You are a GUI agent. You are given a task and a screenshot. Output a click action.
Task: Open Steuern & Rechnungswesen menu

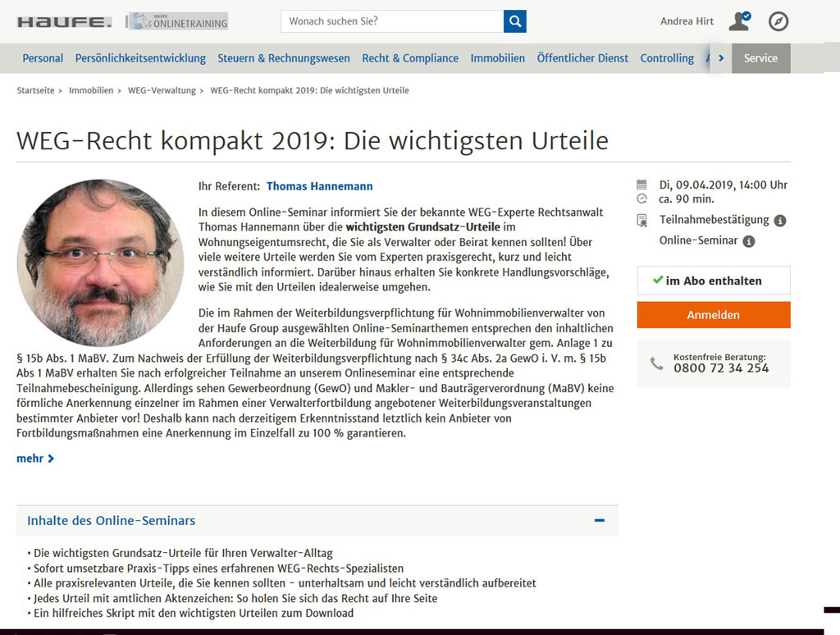283,58
